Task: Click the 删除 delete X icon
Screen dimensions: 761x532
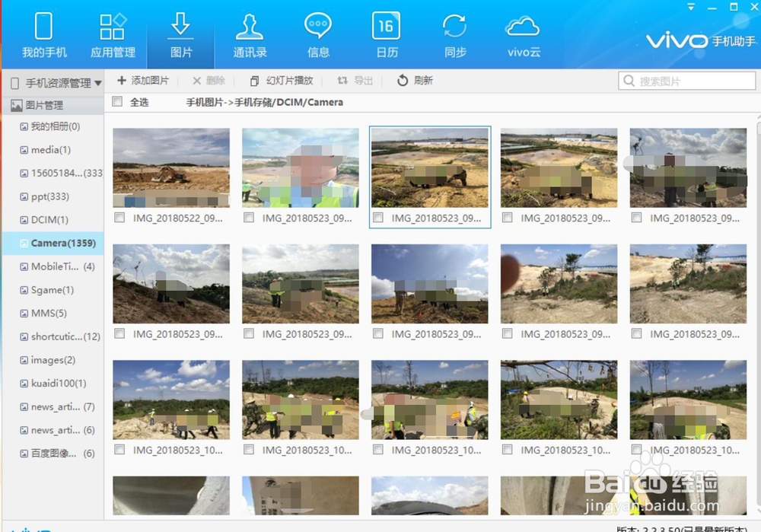Action: click(196, 81)
